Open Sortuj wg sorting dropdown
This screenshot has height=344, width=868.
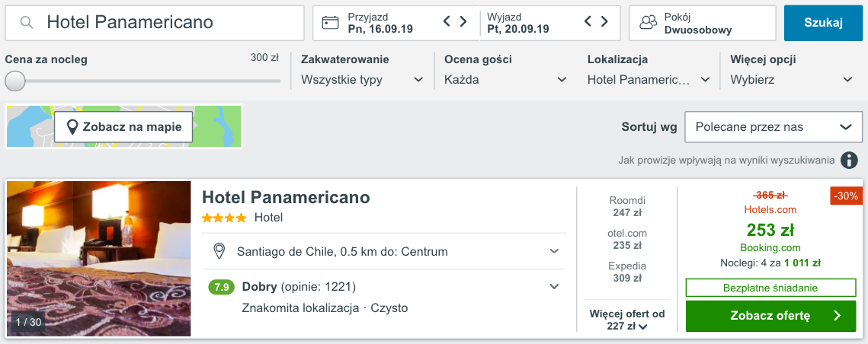pyautogui.click(x=773, y=127)
